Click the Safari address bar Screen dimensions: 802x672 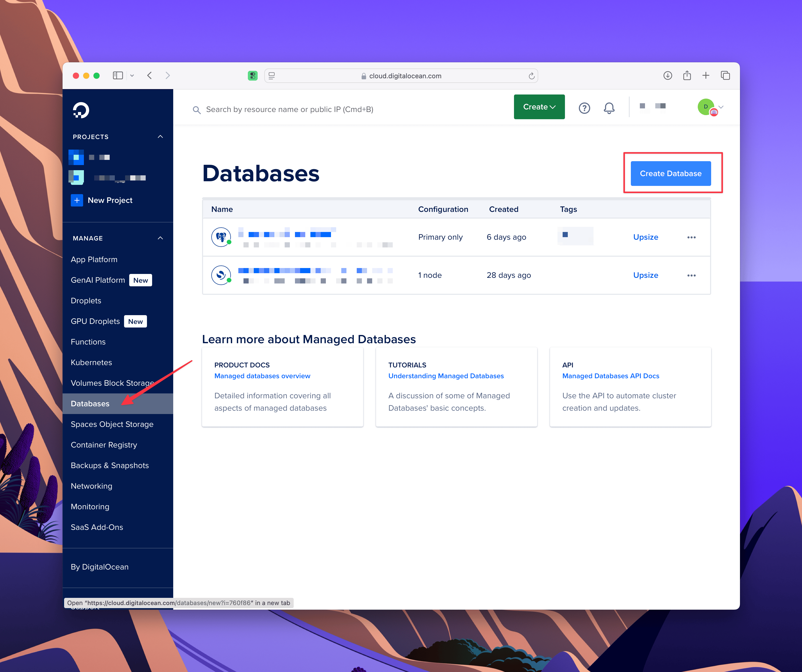coord(401,76)
